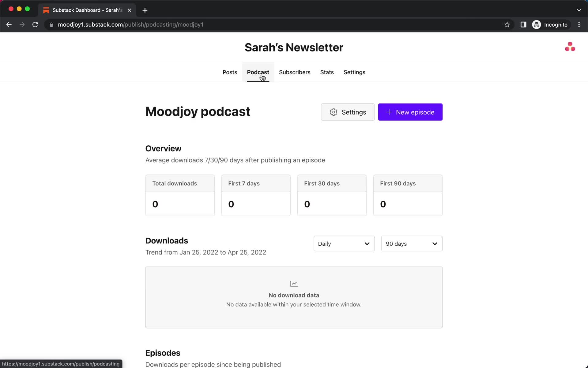Click the Overview section heading
The height and width of the screenshot is (368, 588).
coord(163,148)
